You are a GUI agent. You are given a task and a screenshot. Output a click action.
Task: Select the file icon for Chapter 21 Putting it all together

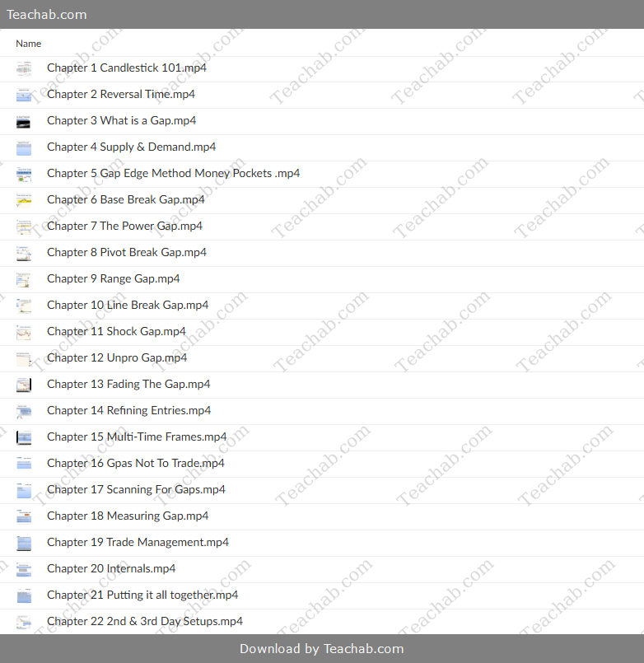coord(24,595)
